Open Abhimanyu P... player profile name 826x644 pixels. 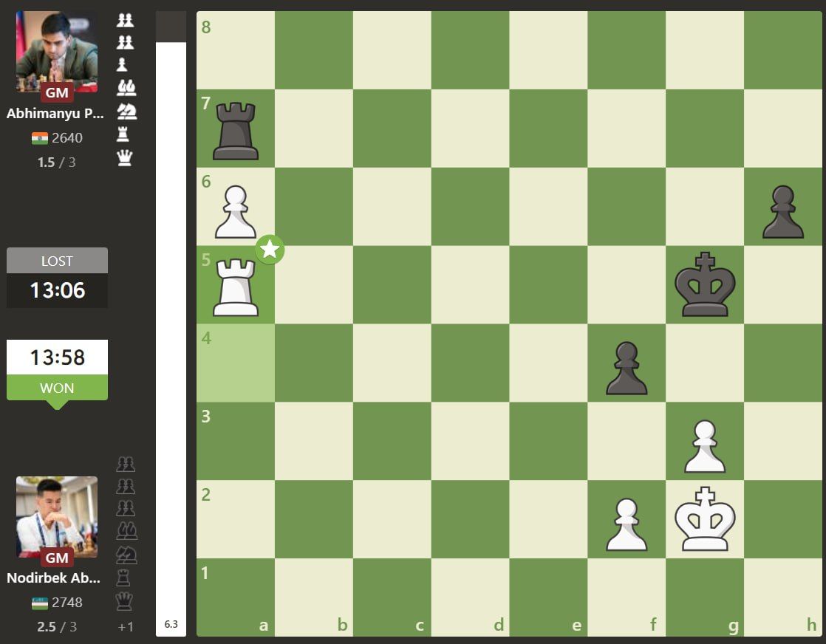point(55,113)
